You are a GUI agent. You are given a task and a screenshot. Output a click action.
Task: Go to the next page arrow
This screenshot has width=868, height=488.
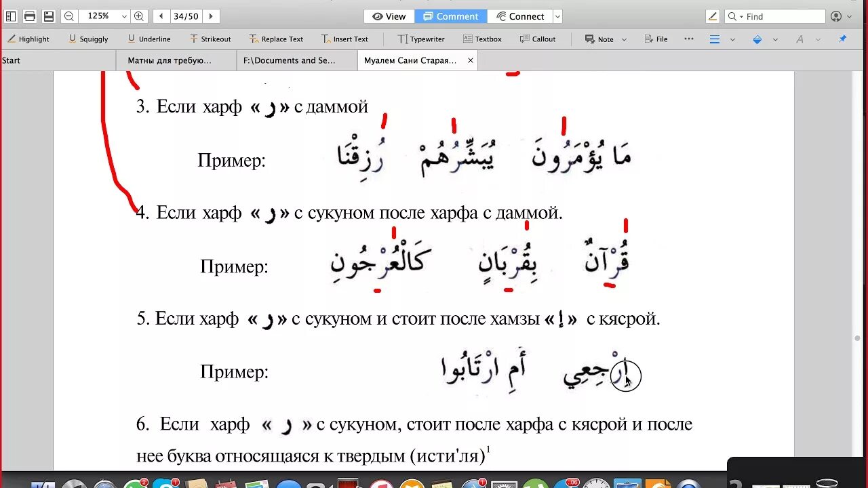point(211,16)
